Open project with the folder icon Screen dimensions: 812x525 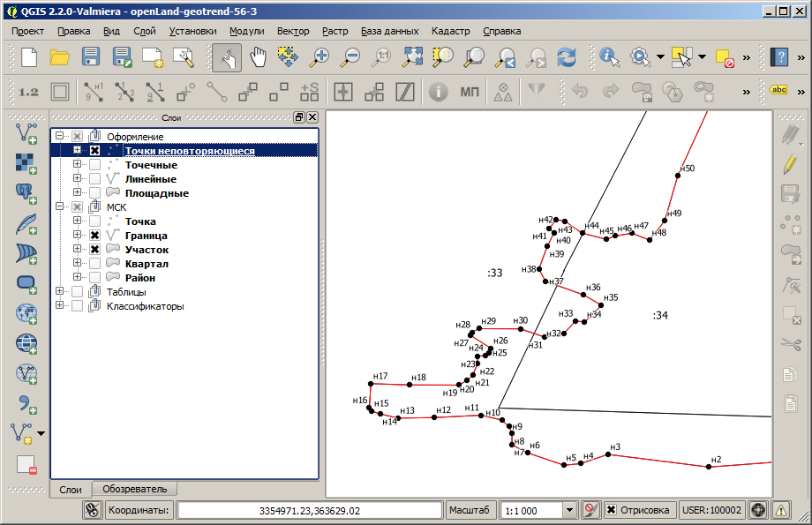pyautogui.click(x=59, y=57)
